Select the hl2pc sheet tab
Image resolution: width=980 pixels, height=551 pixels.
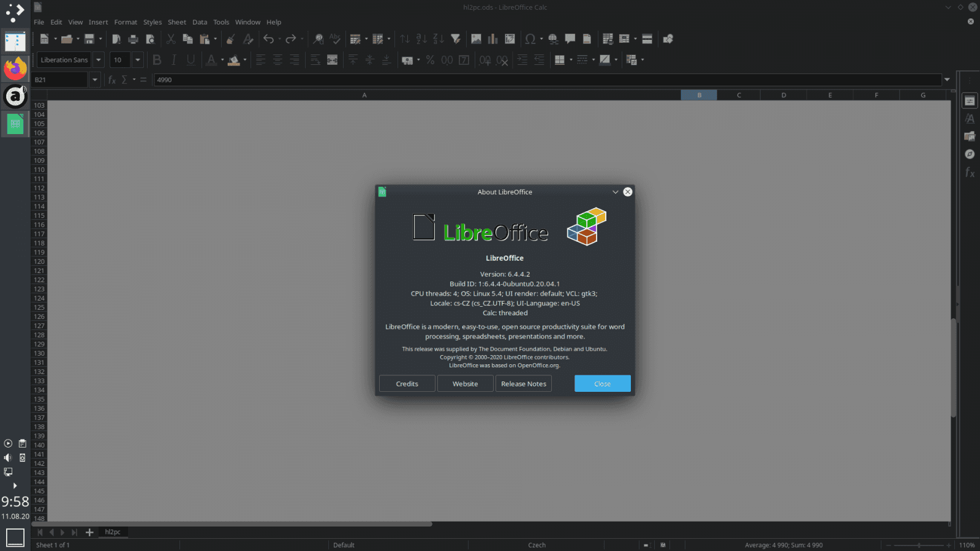click(x=113, y=532)
